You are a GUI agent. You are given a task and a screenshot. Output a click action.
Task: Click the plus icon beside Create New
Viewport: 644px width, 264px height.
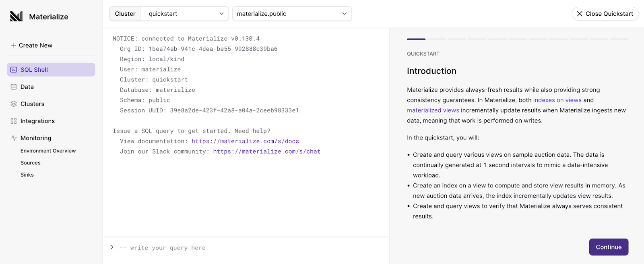14,46
